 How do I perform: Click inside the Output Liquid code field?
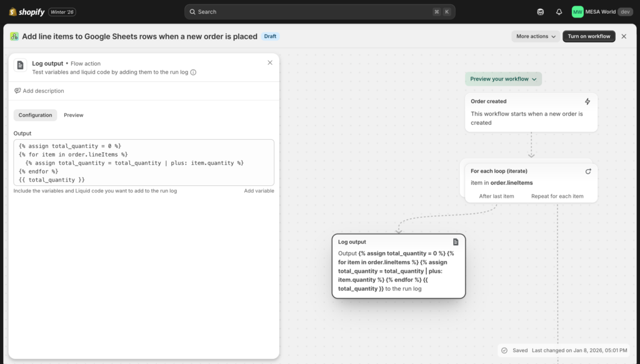point(144,162)
